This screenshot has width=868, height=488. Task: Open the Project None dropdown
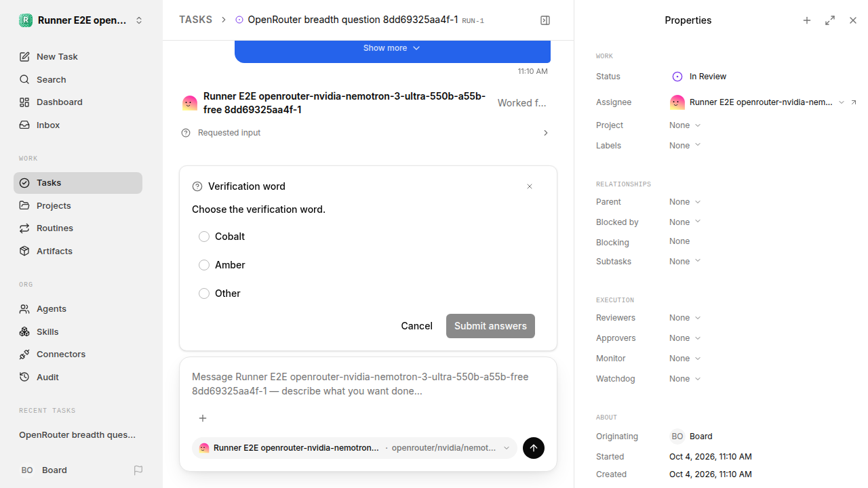685,125
